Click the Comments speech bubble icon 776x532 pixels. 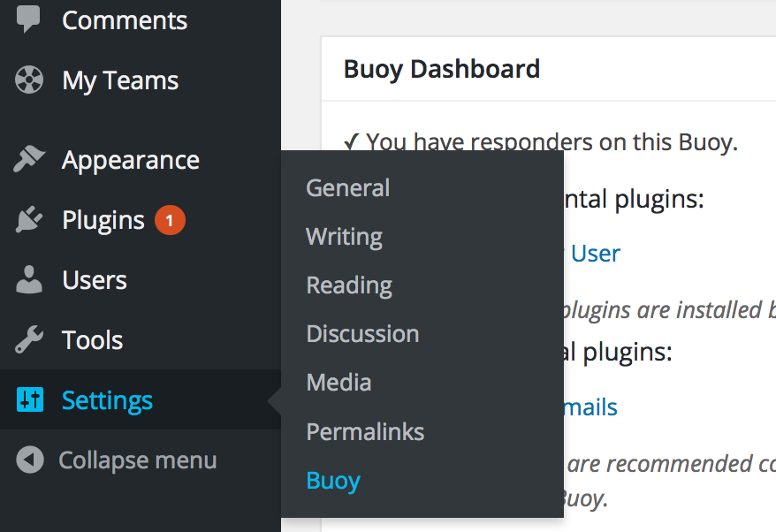coord(28,19)
